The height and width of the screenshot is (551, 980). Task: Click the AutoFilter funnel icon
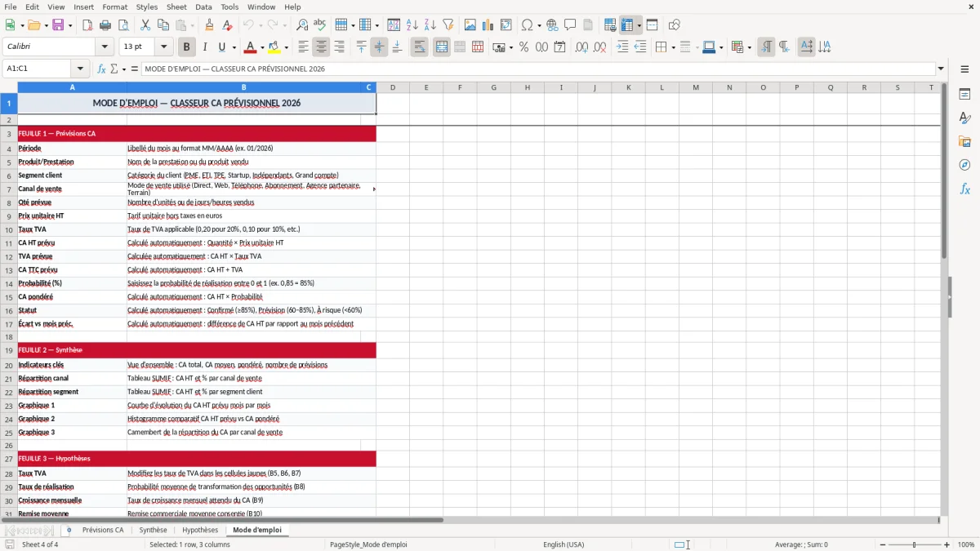point(448,25)
